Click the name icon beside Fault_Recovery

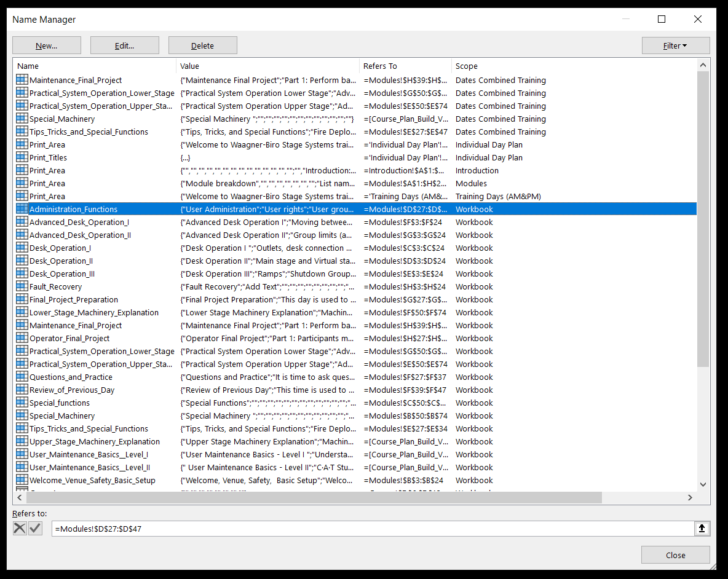[x=22, y=286]
